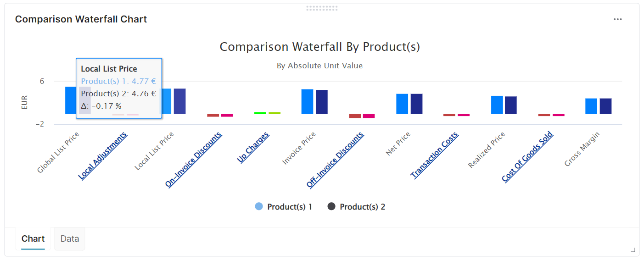Image resolution: width=644 pixels, height=260 pixels.
Task: Click the resize handle in bottom-right corner
Action: click(x=633, y=250)
